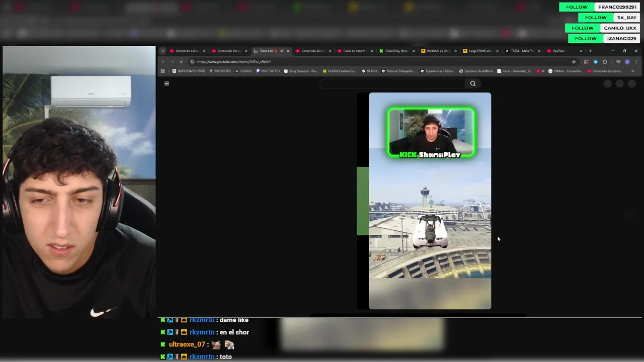Open the YouTube hamburger guide menu
The width and height of the screenshot is (644, 362).
(x=167, y=83)
